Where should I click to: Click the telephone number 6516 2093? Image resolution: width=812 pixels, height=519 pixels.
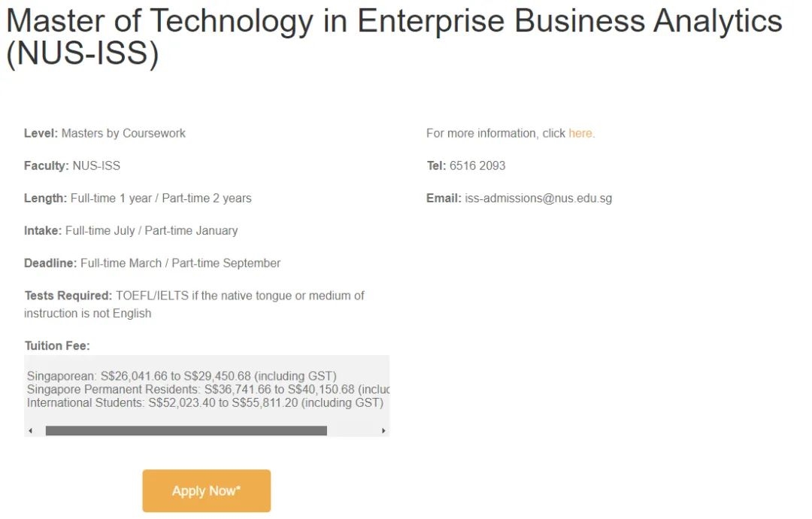(x=477, y=165)
